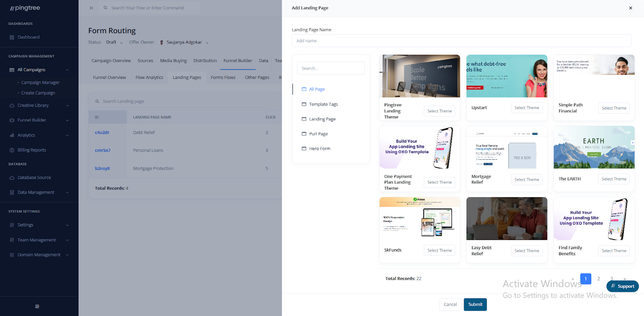Open the Upstart template thumbnail
Screen dimensions: 644x316
point(507,76)
